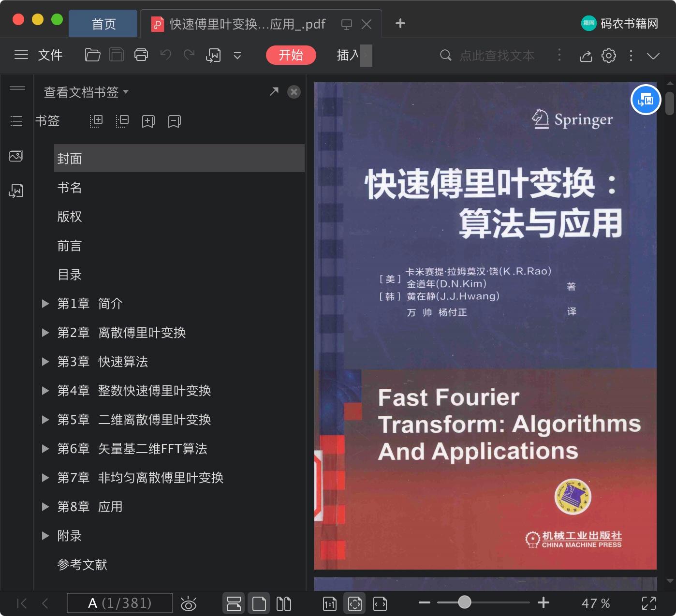Expand the 第3章 快速算法 bookmark
Image resolution: width=676 pixels, height=616 pixels.
[x=45, y=362]
